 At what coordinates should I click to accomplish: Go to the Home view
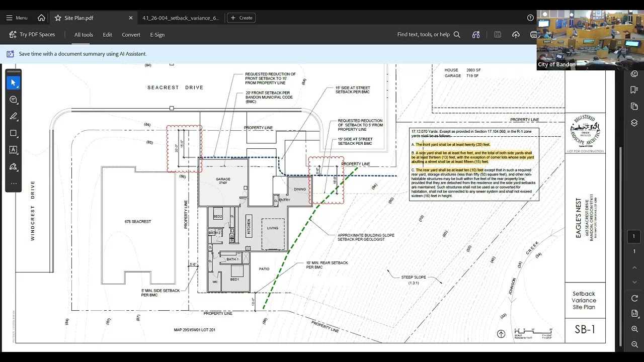pyautogui.click(x=41, y=18)
